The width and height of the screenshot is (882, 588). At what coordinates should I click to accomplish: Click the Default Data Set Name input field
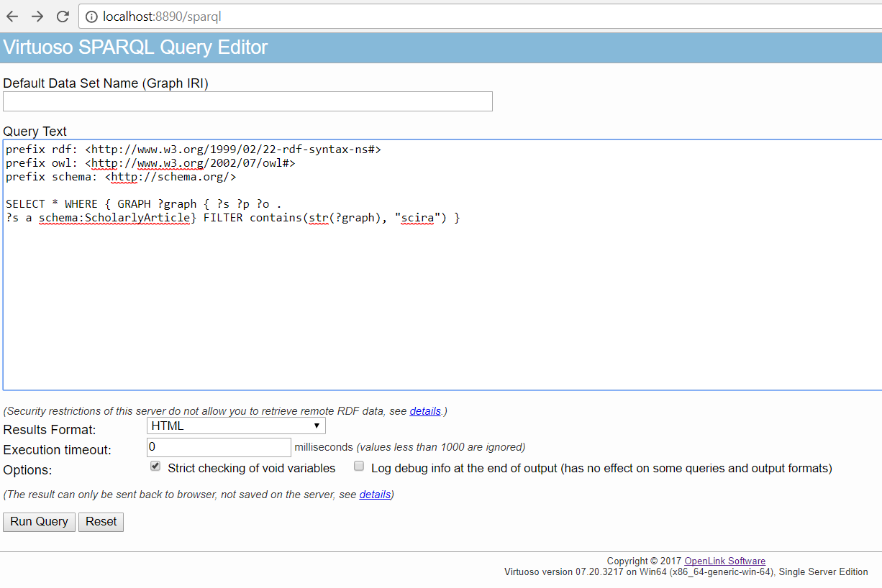(x=247, y=101)
